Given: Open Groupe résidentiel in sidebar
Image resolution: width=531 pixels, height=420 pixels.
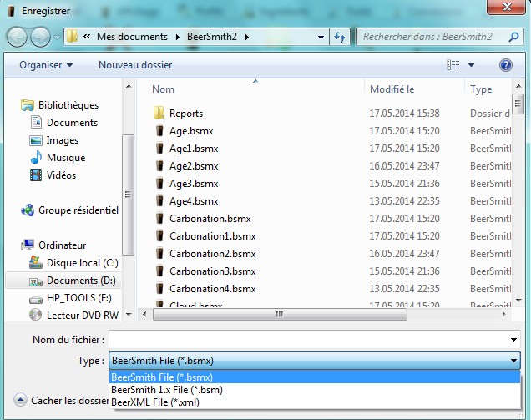Looking at the screenshot, I should [78, 210].
